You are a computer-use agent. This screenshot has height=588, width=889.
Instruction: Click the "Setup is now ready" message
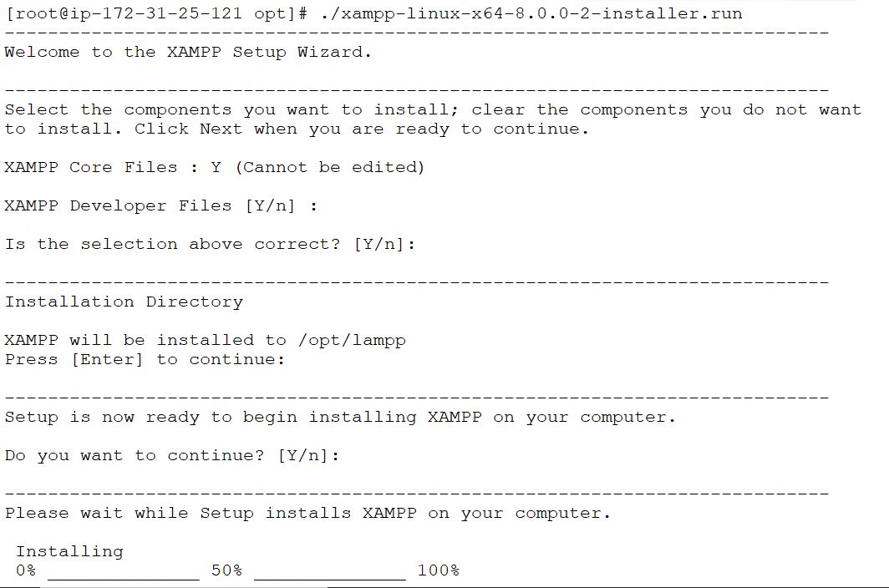(339, 417)
